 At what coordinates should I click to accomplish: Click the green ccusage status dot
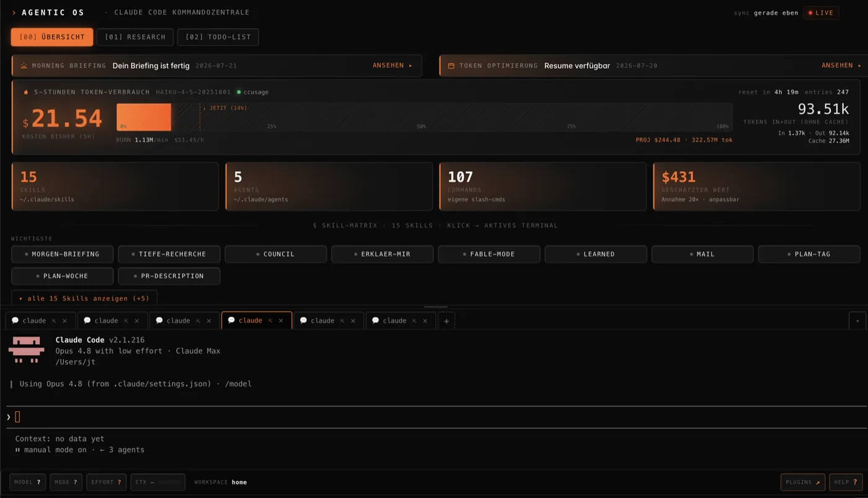pyautogui.click(x=239, y=92)
